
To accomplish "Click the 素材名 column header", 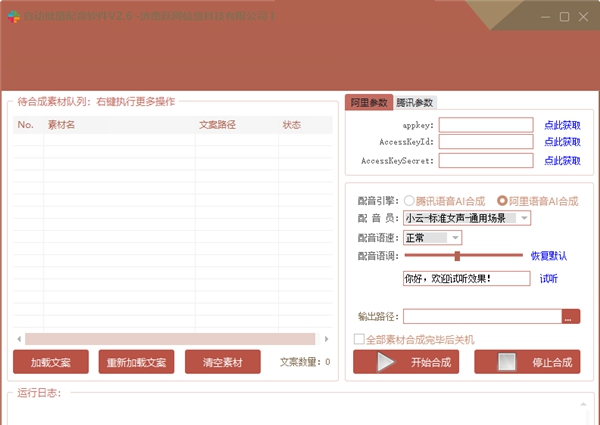I will pos(119,125).
